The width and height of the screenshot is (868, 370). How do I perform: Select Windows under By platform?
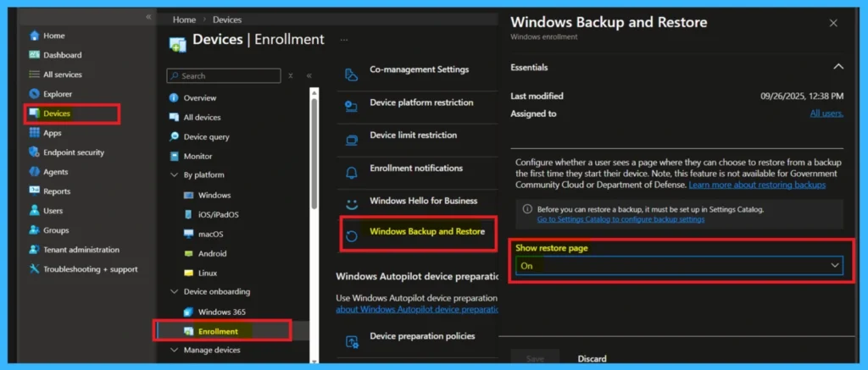[214, 196]
